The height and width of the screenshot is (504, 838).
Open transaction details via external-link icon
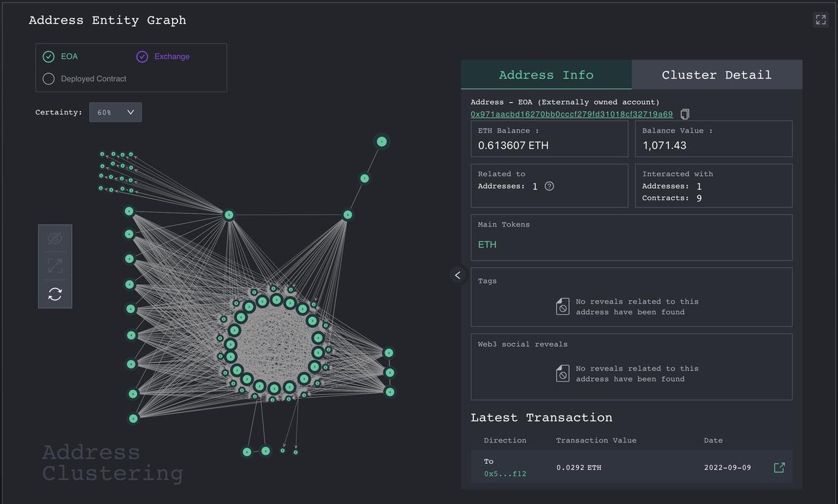[x=779, y=467]
